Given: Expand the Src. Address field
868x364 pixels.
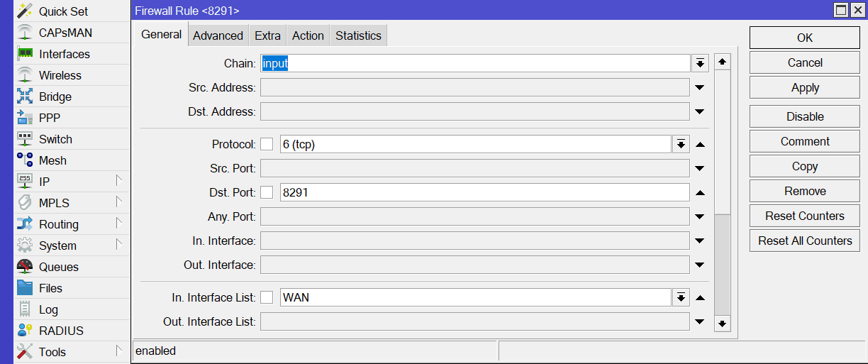Looking at the screenshot, I should pos(700,88).
